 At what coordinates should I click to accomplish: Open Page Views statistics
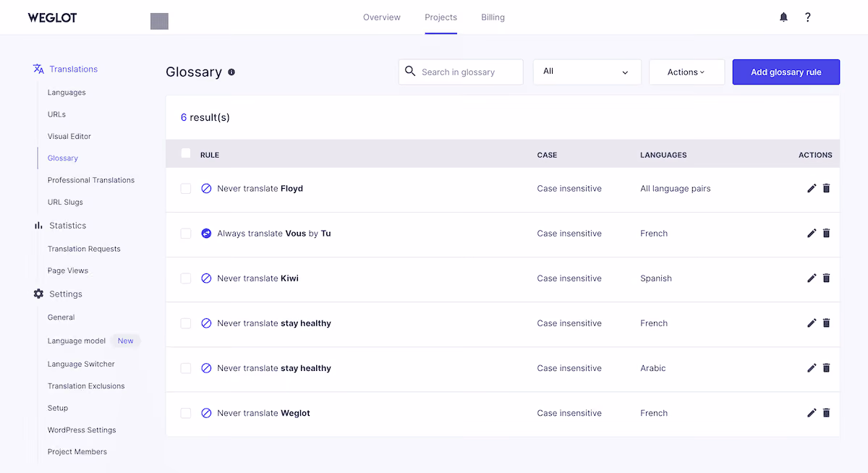68,270
